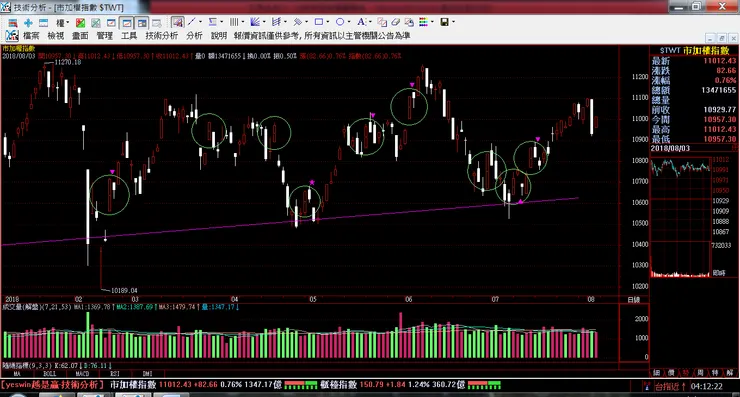The height and width of the screenshot is (397, 740).
Task: Expand the rectangle tool dropdown arrow
Action: (328, 22)
